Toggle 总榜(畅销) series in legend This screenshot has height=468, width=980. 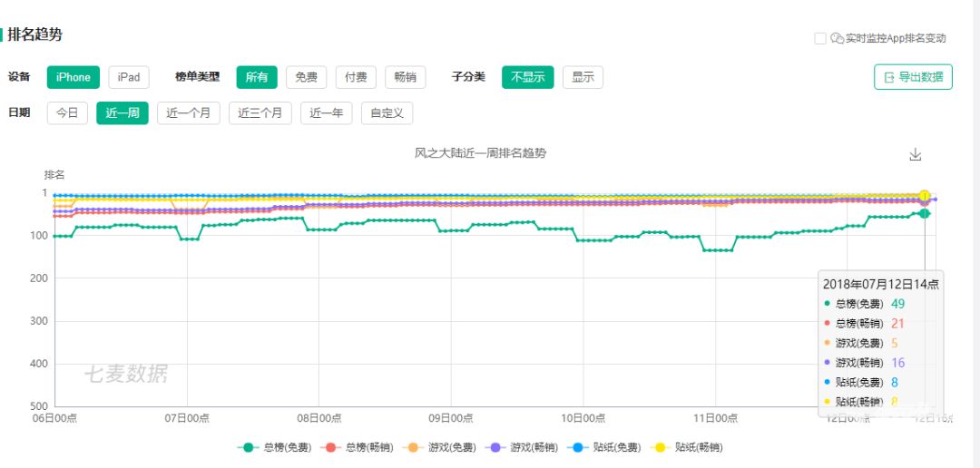click(x=357, y=447)
